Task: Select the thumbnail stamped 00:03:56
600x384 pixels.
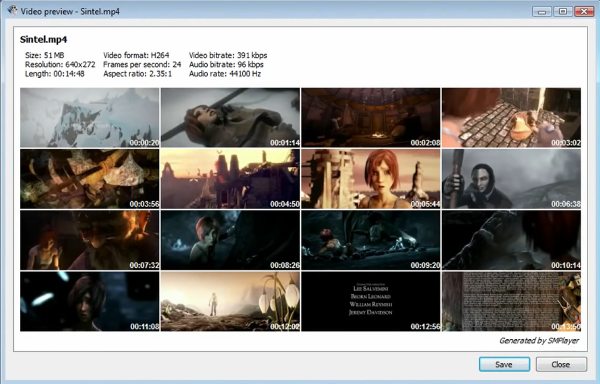Action: pos(90,179)
